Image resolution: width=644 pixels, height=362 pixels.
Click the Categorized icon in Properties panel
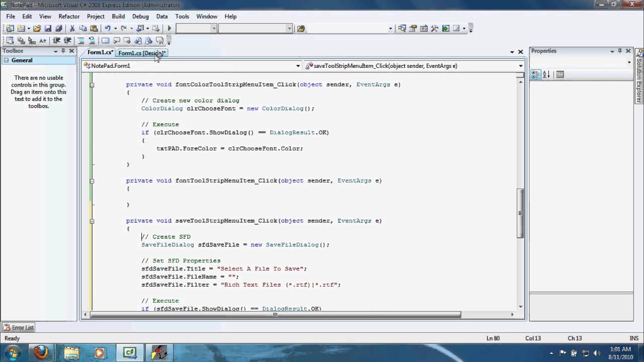click(x=535, y=74)
